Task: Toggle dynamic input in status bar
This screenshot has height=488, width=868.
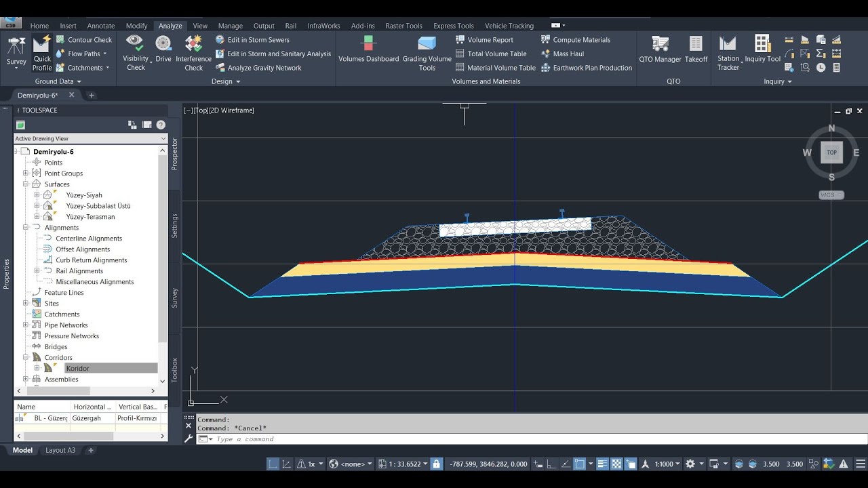Action: (538, 464)
